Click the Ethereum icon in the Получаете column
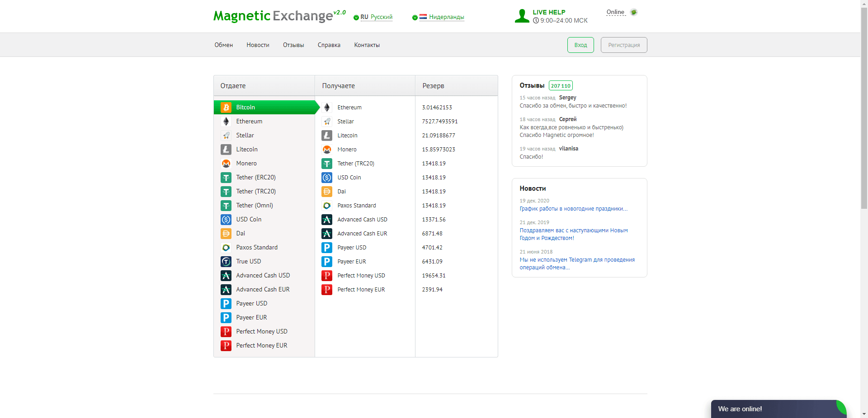 [327, 108]
